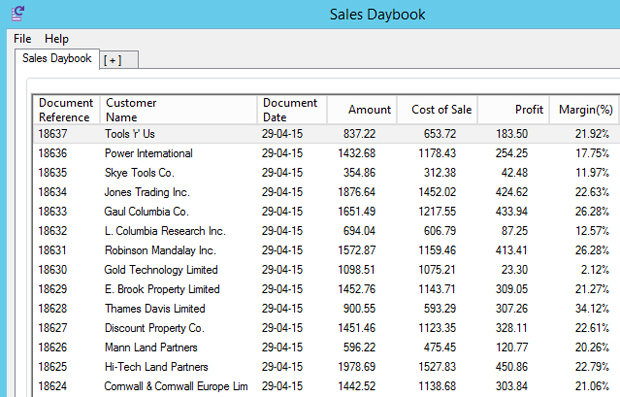Select document reference 18635
Screen dimensions: 620x397
(53, 173)
